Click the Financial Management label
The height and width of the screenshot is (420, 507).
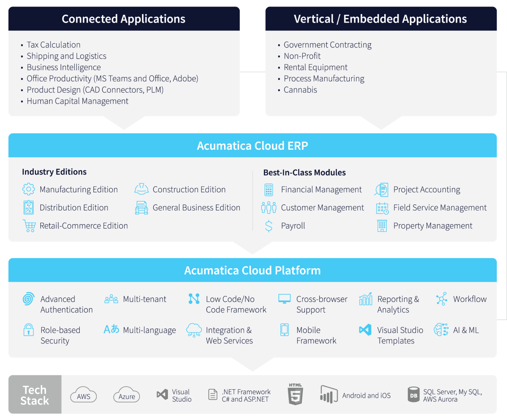point(321,189)
